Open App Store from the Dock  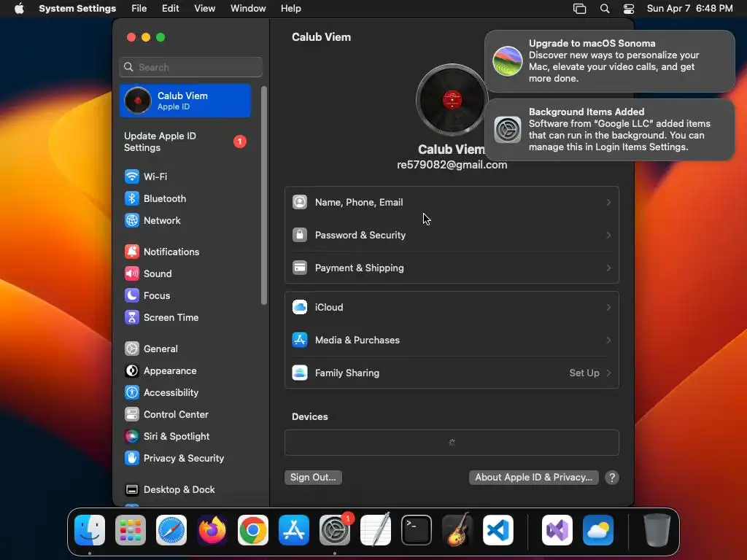pos(294,530)
